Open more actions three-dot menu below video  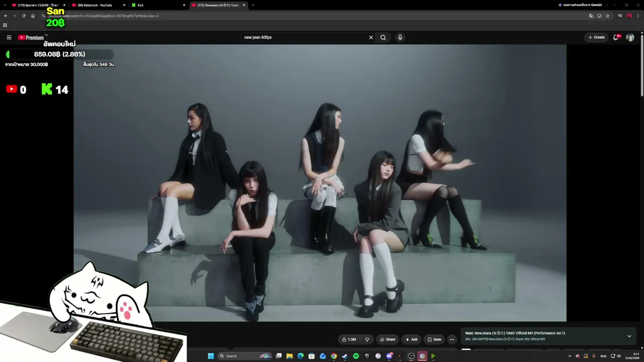click(452, 339)
